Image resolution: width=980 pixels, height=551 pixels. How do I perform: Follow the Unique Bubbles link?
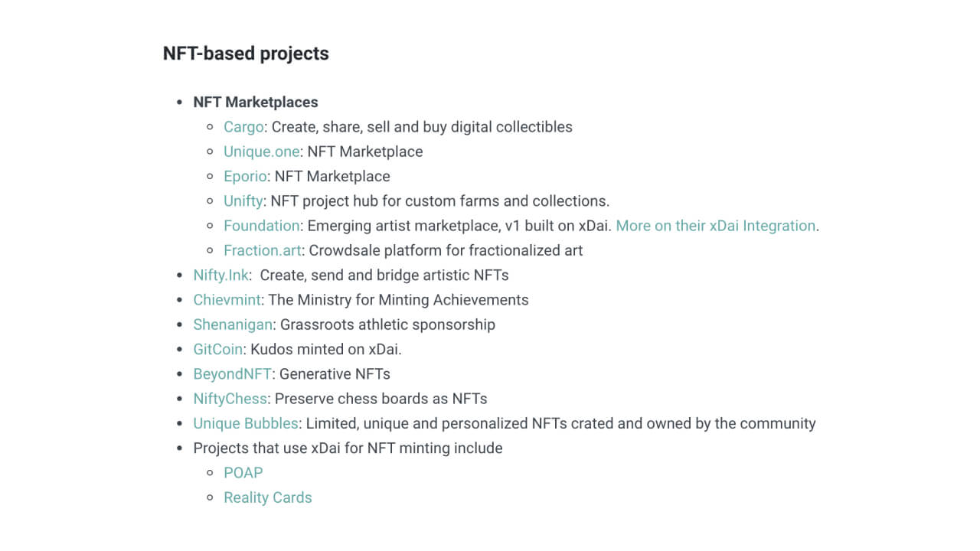click(x=246, y=423)
